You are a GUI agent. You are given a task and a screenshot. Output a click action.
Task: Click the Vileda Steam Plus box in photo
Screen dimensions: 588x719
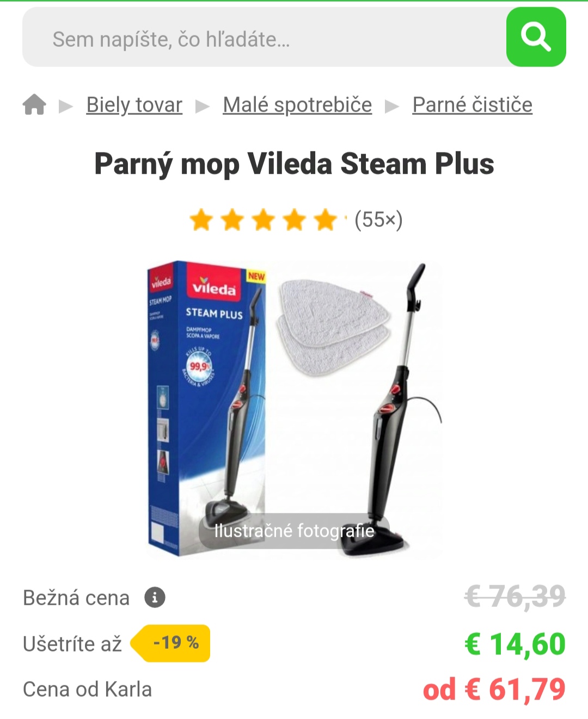207,408
